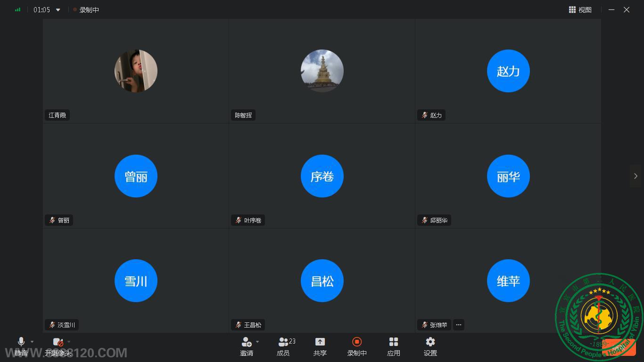
Task: Expand camera options arrow beside 开摄像头
Action: [69, 342]
